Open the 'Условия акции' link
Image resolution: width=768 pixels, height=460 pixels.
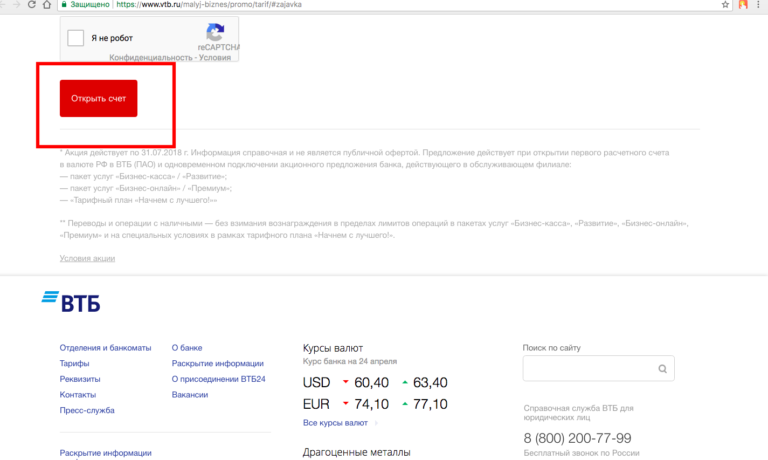(x=87, y=259)
